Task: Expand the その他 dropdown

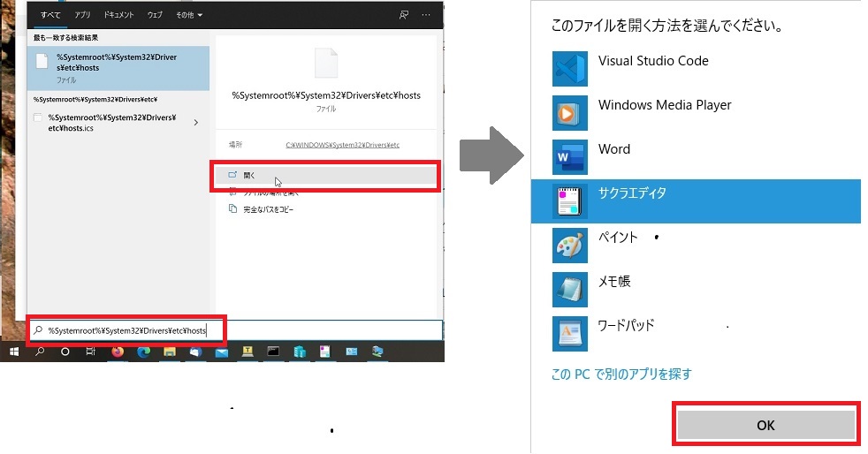Action: tap(189, 15)
